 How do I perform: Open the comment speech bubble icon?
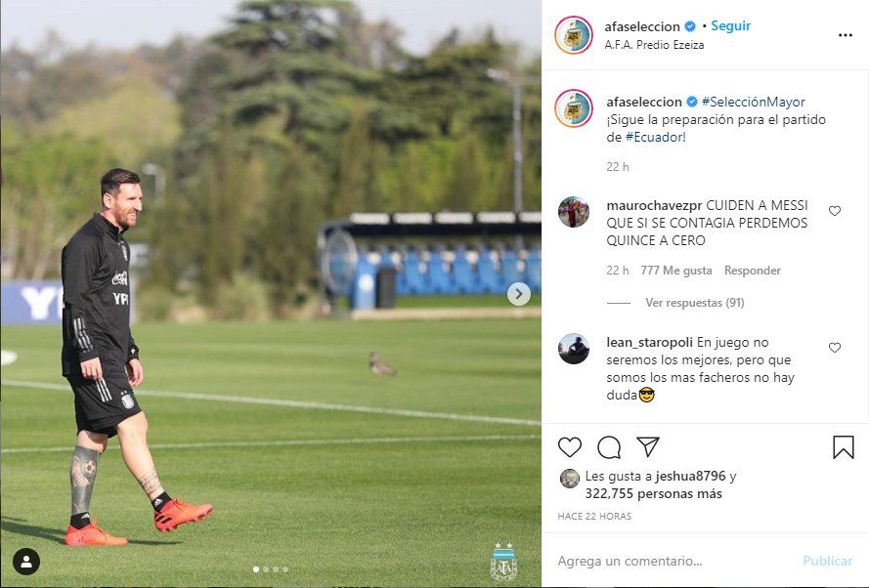[609, 447]
